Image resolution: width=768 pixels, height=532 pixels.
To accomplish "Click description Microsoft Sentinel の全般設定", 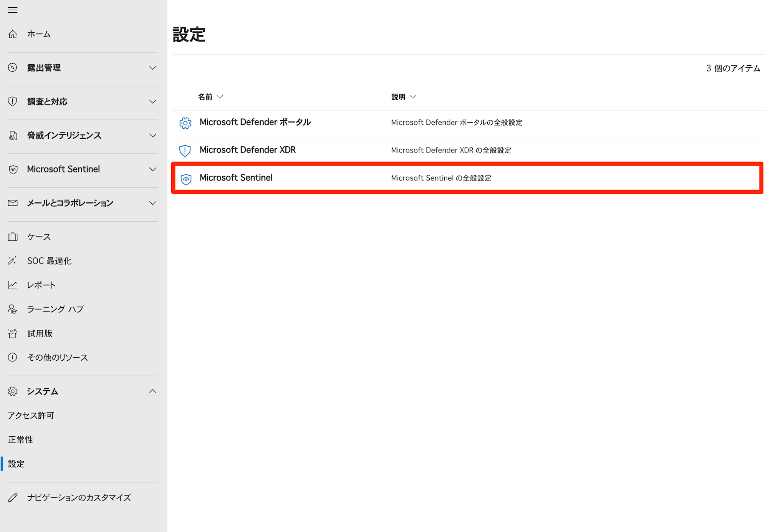I will click(x=441, y=178).
